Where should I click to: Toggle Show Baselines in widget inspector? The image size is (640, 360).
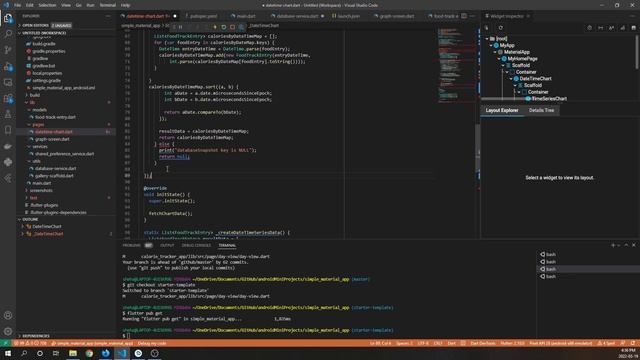611,28
